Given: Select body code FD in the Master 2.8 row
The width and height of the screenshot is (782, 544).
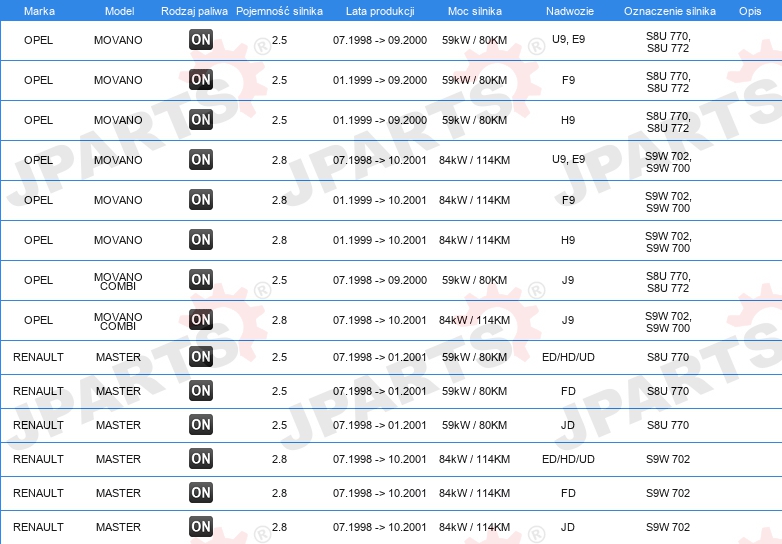Looking at the screenshot, I should pos(569,493).
